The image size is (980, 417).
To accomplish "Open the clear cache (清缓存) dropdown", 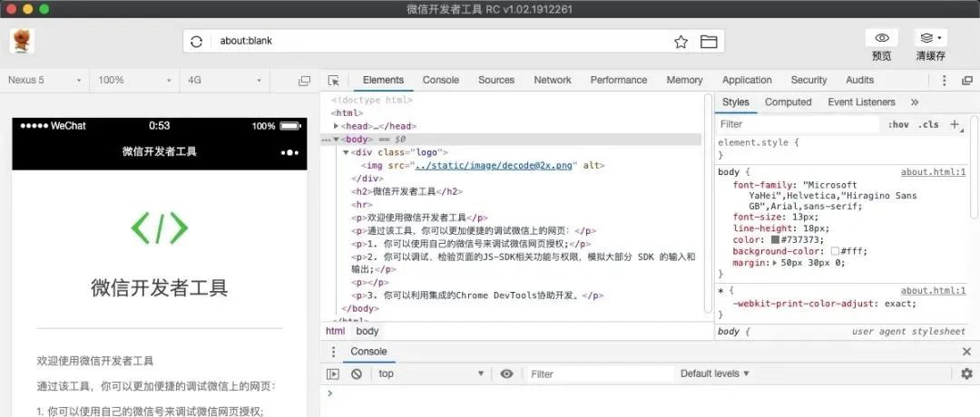I will (x=931, y=37).
